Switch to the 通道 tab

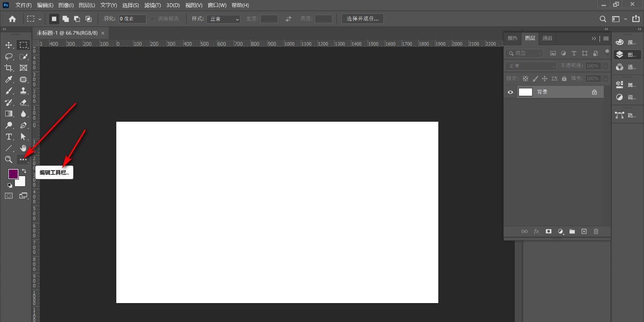[547, 38]
